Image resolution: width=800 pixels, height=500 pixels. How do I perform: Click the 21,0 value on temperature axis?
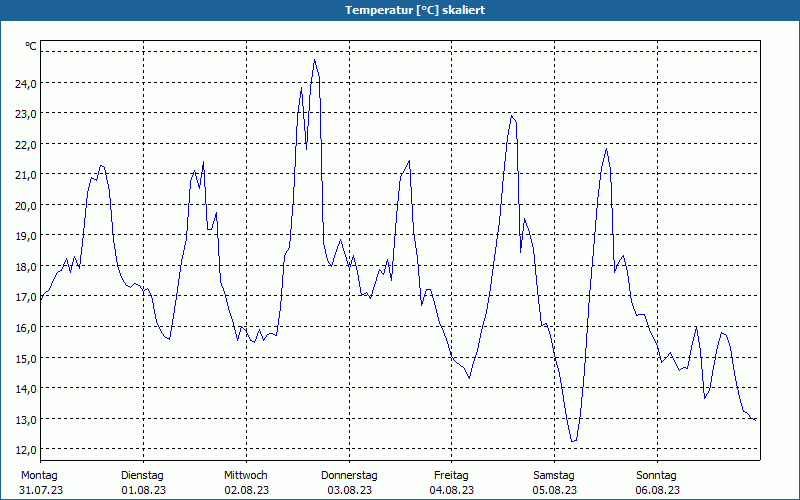click(26, 175)
